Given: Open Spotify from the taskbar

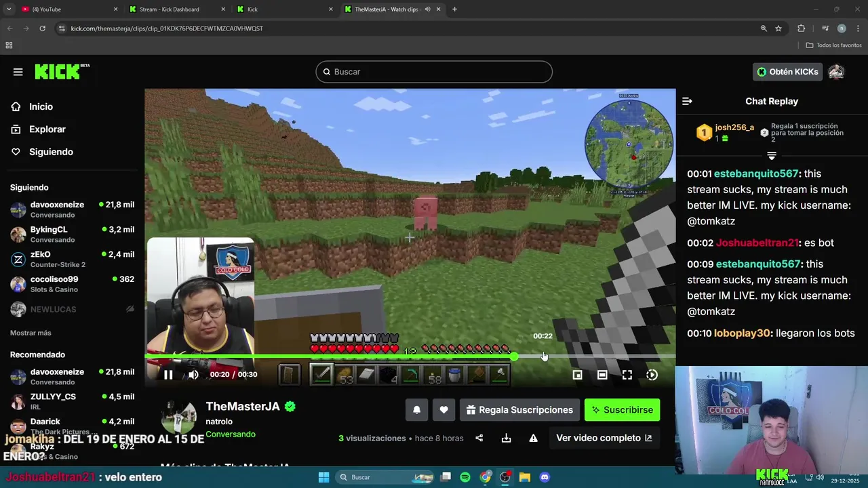Looking at the screenshot, I should [465, 477].
